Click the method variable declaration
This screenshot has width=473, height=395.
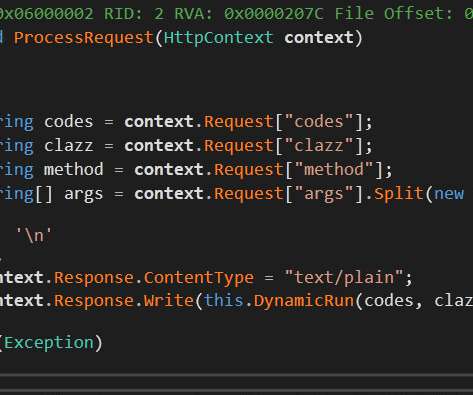(x=74, y=169)
